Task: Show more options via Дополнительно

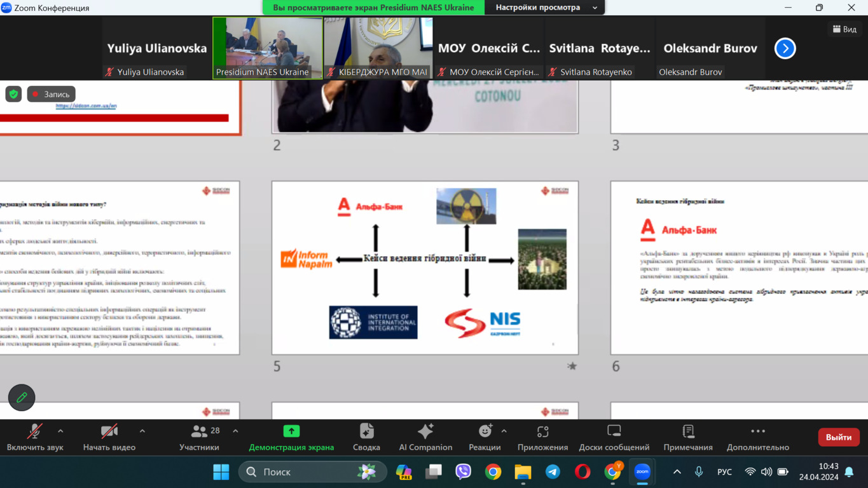Action: 758,438
